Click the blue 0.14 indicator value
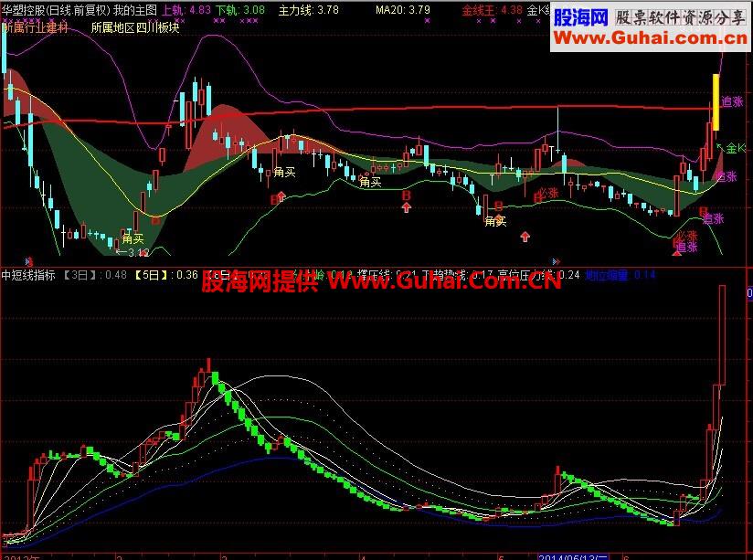This screenshot has width=753, height=560. [x=644, y=275]
